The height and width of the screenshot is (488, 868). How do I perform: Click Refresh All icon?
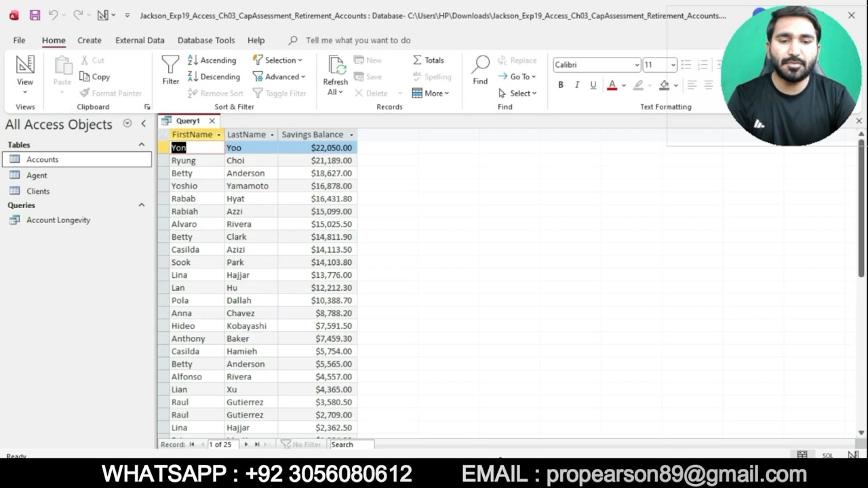(336, 75)
